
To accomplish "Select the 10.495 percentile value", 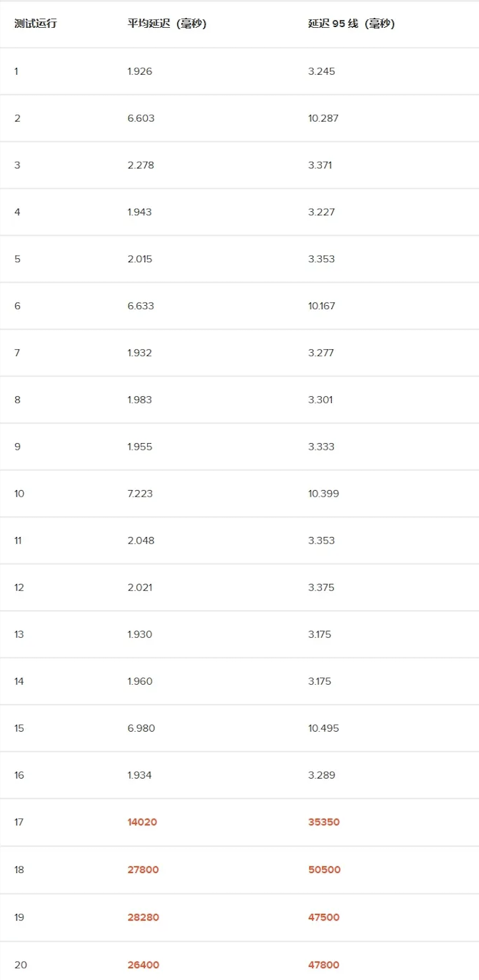I will 323,728.
